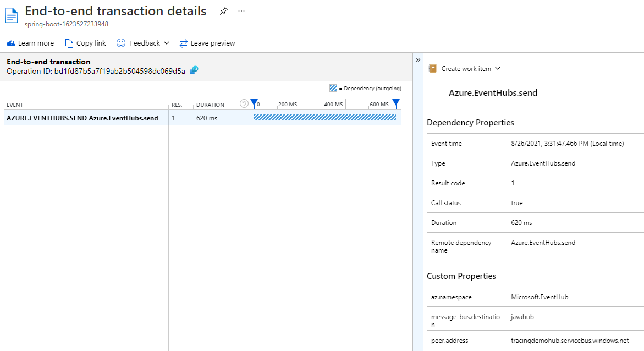The image size is (644, 351).
Task: Open the more options ellipsis menu
Action: [241, 10]
